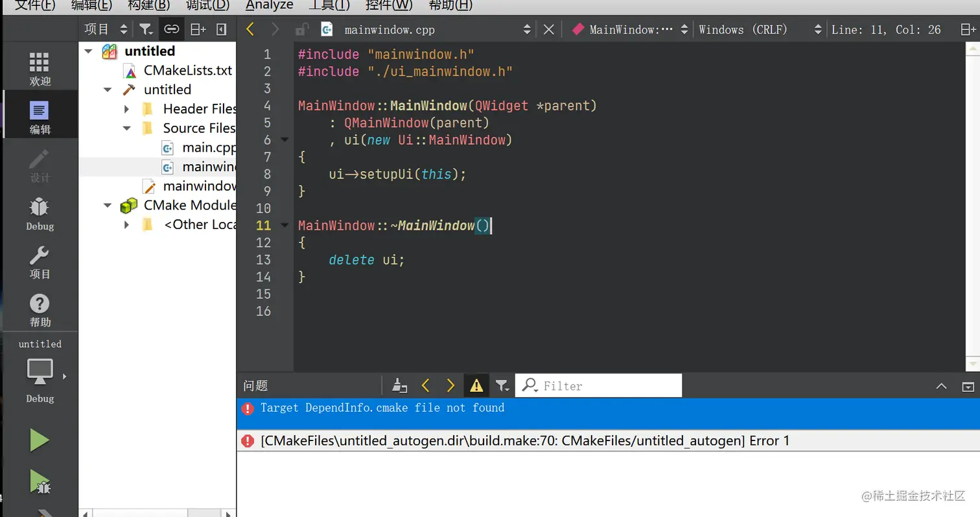Close the mainwindow.cpp document
The width and height of the screenshot is (980, 517).
[x=548, y=29]
